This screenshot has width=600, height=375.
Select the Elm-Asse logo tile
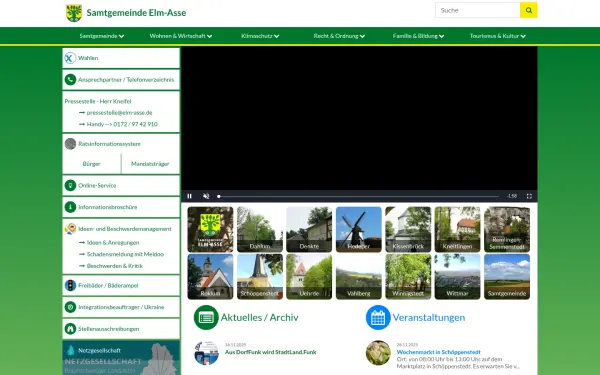[210, 229]
